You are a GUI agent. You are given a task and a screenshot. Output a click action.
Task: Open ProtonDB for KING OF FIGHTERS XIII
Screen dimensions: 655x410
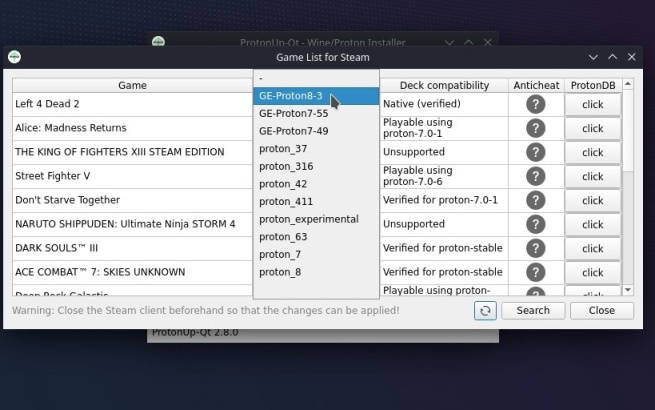point(593,153)
